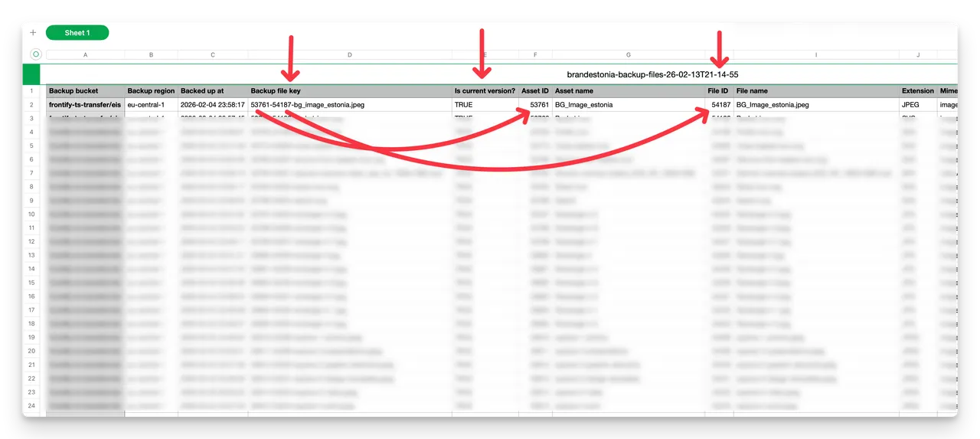Select column I header letter

(816, 55)
